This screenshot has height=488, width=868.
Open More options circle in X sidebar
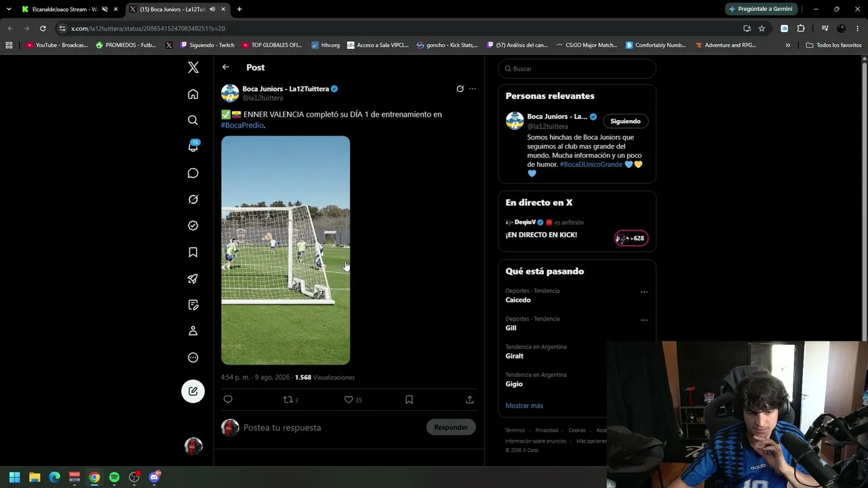(x=193, y=357)
